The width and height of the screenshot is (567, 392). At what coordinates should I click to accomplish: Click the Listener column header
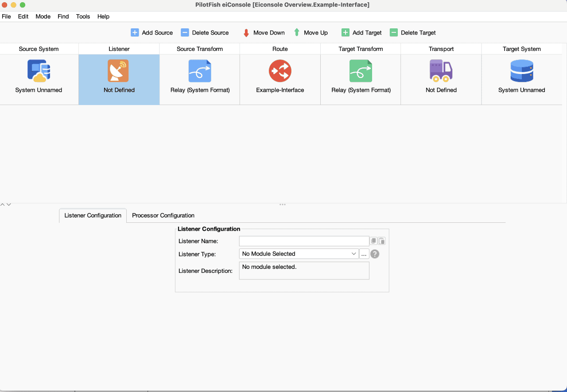tap(119, 49)
